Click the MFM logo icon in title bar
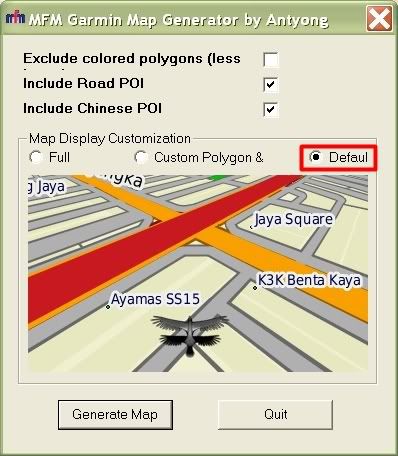This screenshot has width=398, height=456. [x=15, y=18]
